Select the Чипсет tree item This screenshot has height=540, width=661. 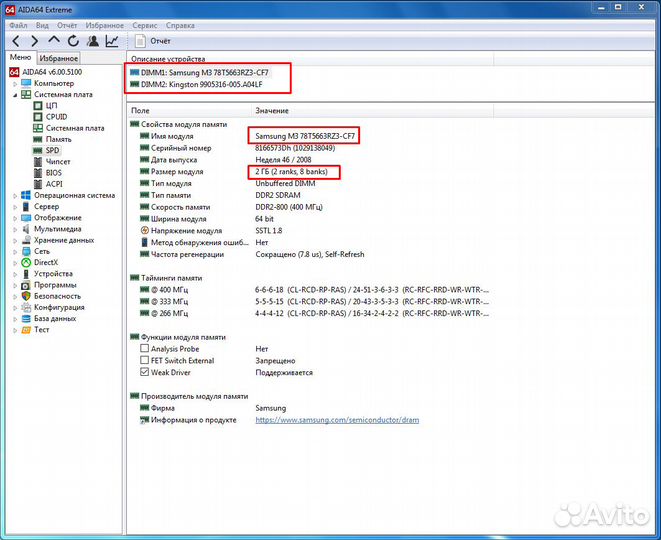point(52,161)
